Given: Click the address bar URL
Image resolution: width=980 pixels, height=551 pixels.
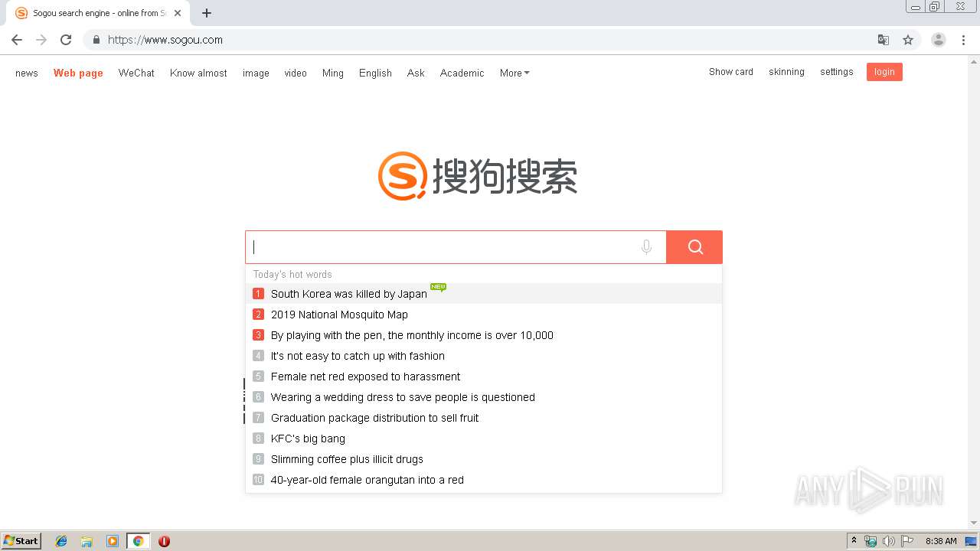Looking at the screenshot, I should coord(165,40).
